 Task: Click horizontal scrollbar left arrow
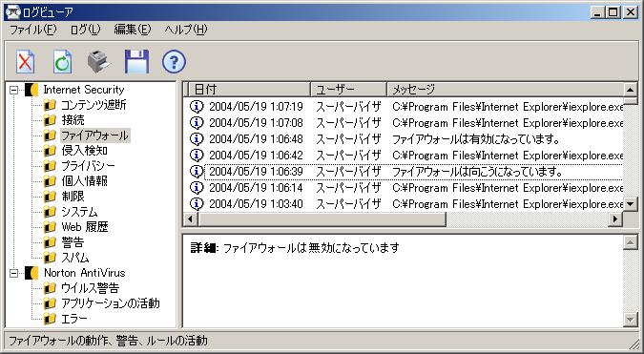pos(190,219)
